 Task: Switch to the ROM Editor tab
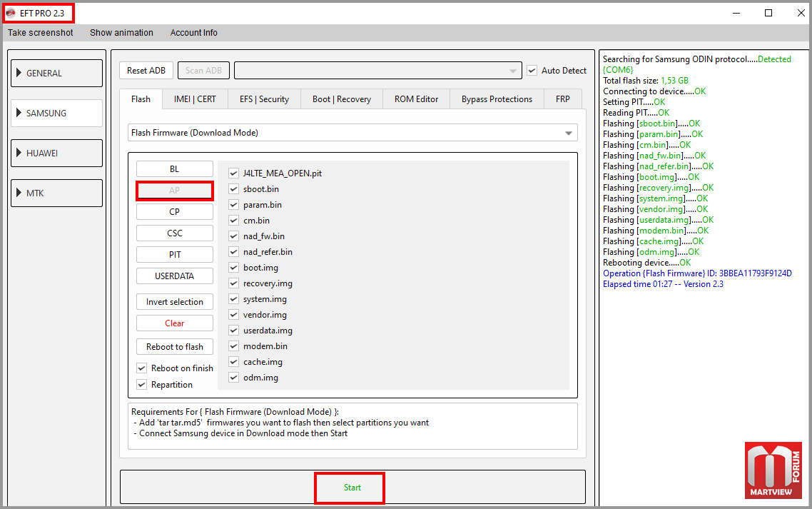[x=417, y=99]
